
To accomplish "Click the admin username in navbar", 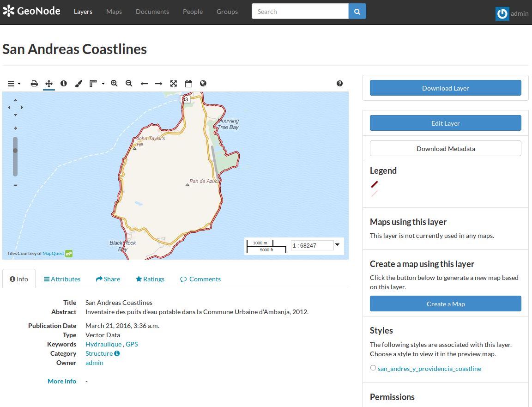I will click(520, 13).
